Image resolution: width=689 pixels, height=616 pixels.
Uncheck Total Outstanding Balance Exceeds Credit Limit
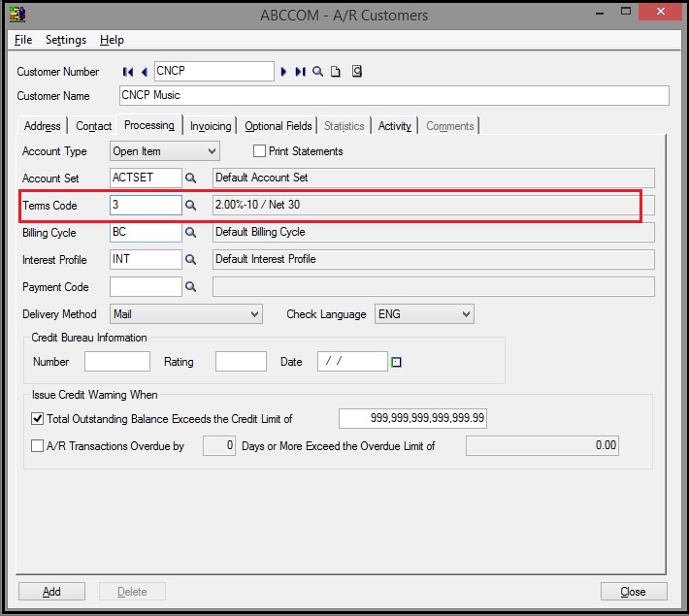tap(37, 419)
